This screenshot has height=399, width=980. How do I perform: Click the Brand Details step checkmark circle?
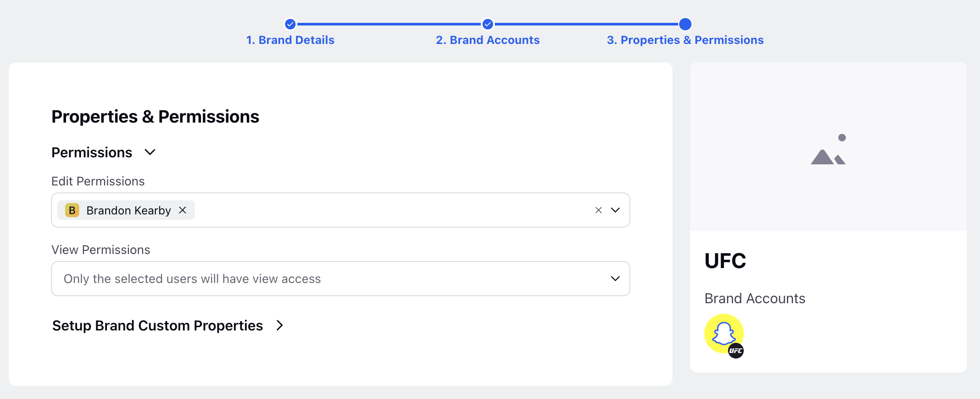290,24
